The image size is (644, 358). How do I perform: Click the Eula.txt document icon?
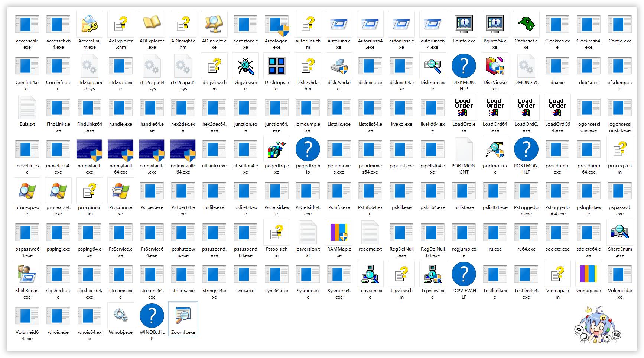[x=27, y=107]
